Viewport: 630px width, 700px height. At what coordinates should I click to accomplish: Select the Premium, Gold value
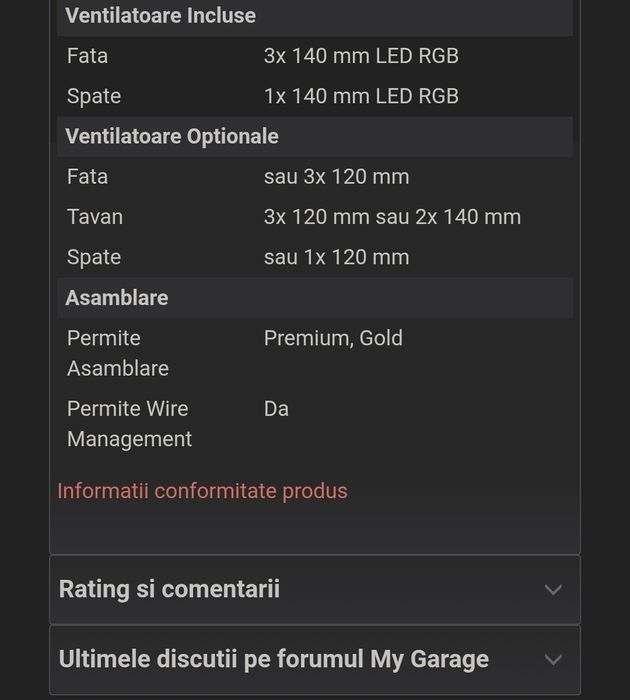click(x=333, y=338)
